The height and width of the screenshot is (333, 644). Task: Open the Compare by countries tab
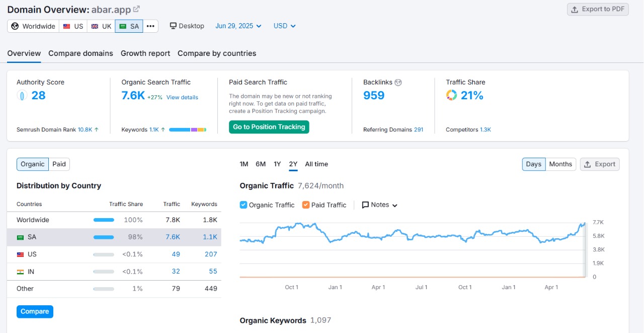[x=216, y=53]
